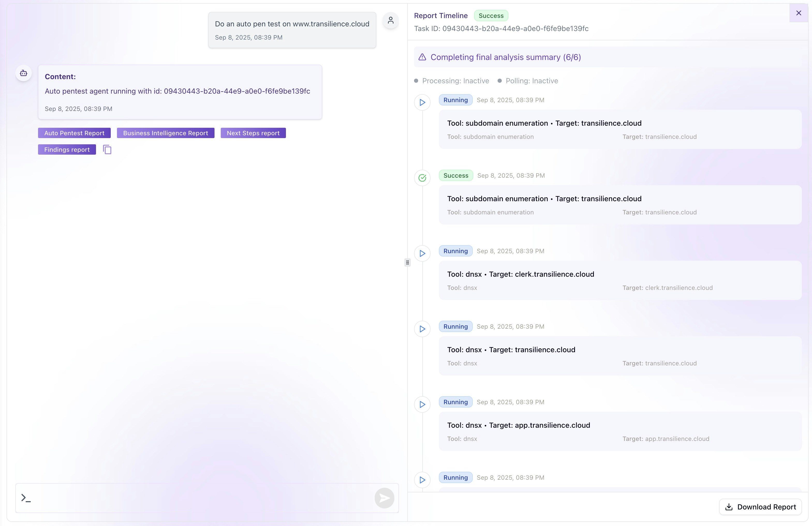This screenshot has height=526, width=812.
Task: Click Running badge above clerk.transilience.cloud card
Action: [x=455, y=251]
